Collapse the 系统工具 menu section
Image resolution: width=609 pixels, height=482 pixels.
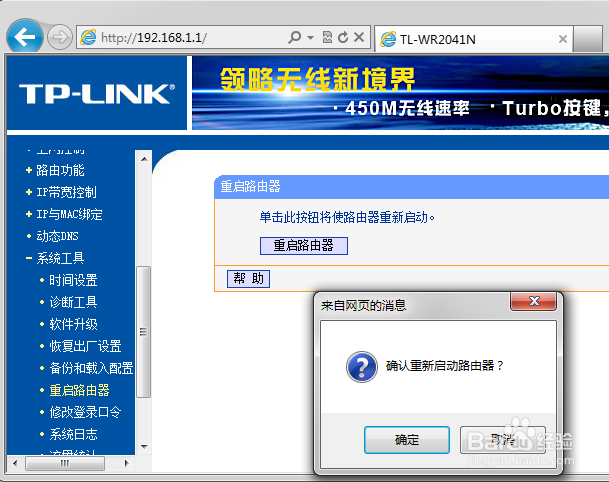coord(60,258)
